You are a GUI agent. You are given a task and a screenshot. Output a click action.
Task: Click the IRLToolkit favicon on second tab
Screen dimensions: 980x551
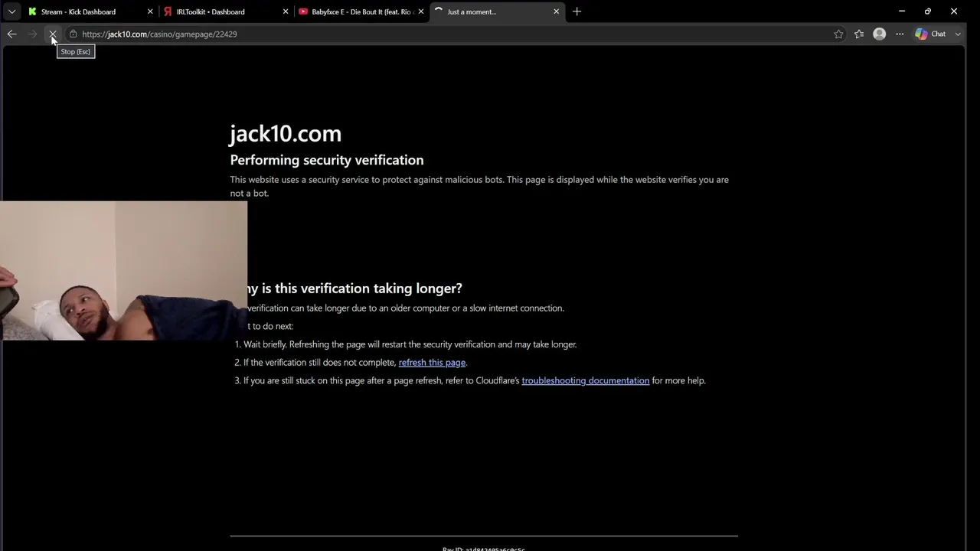tap(168, 11)
